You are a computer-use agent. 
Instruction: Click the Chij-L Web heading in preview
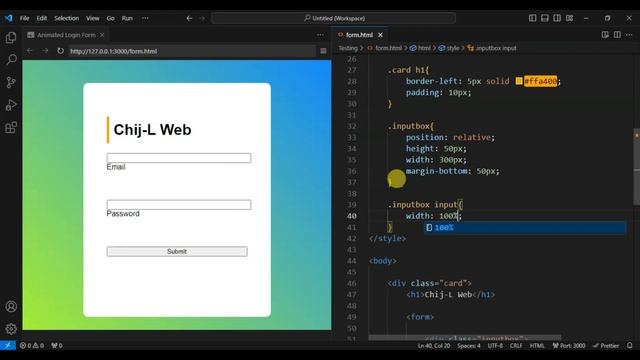(152, 130)
